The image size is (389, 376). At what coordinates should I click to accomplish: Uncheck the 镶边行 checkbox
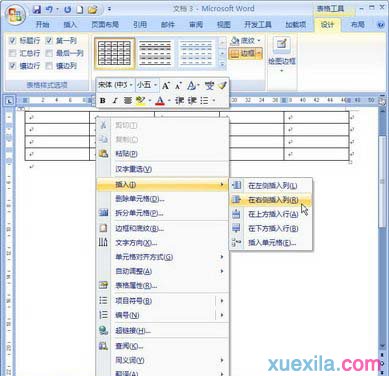(12, 66)
